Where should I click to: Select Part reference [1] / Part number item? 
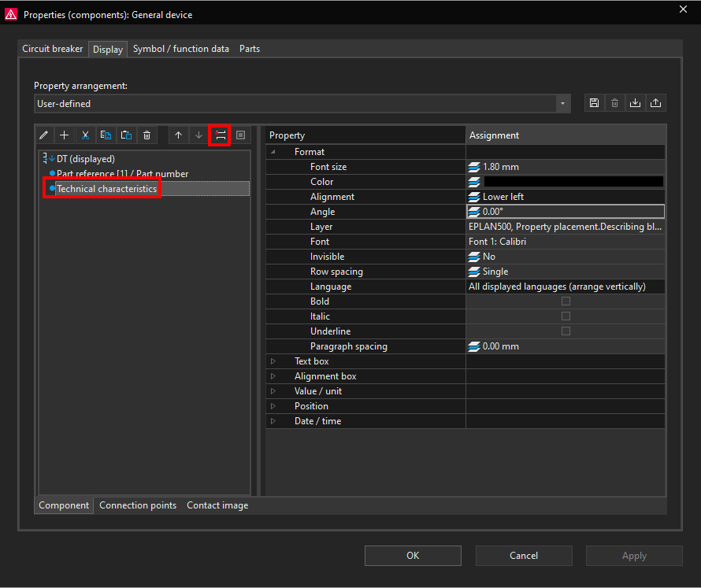pos(122,174)
